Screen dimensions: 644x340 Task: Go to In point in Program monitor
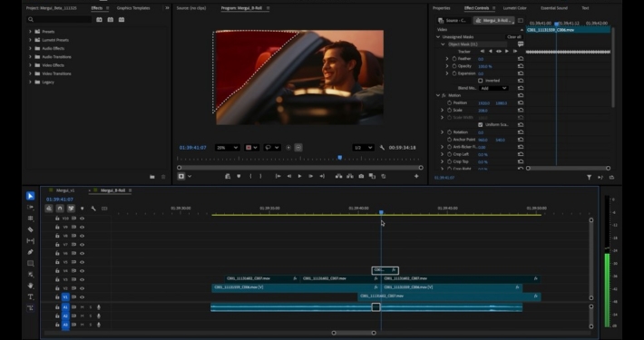point(278,176)
